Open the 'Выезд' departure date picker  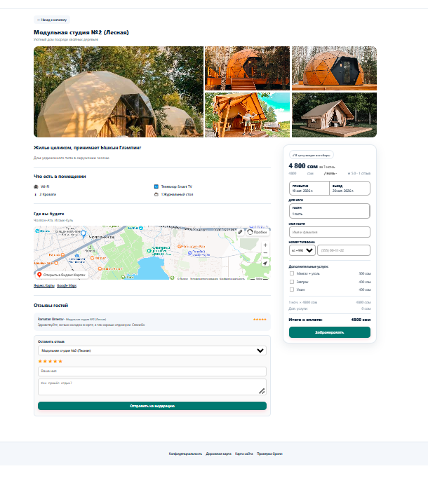click(x=350, y=188)
